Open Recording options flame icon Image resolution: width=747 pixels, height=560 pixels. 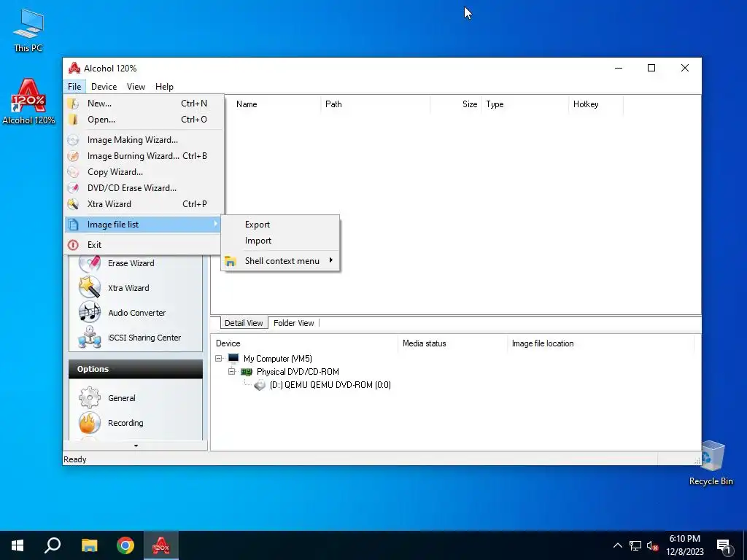tap(90, 422)
